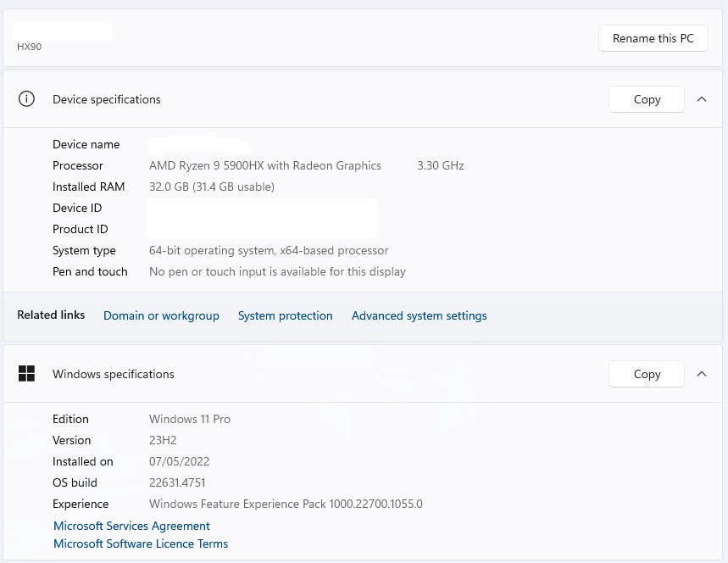Click the 64-bit operating system type value
The height and width of the screenshot is (563, 728).
pyautogui.click(x=269, y=250)
